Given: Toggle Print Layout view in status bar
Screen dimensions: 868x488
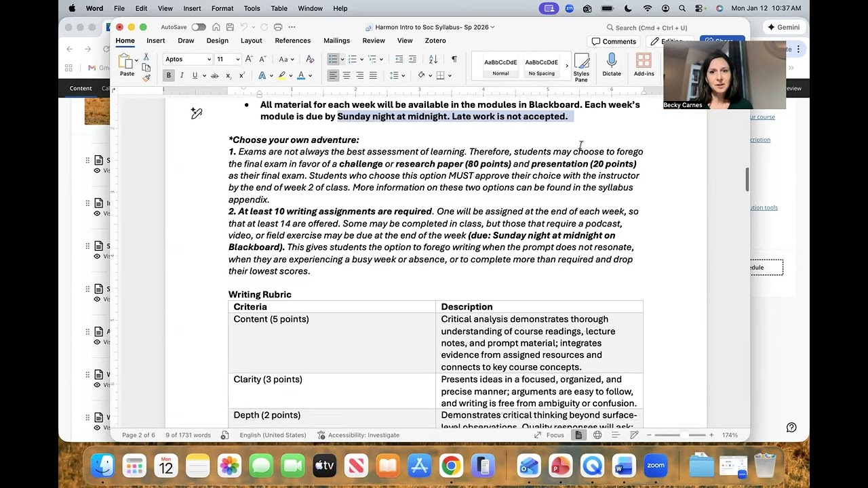Looking at the screenshot, I should point(578,435).
